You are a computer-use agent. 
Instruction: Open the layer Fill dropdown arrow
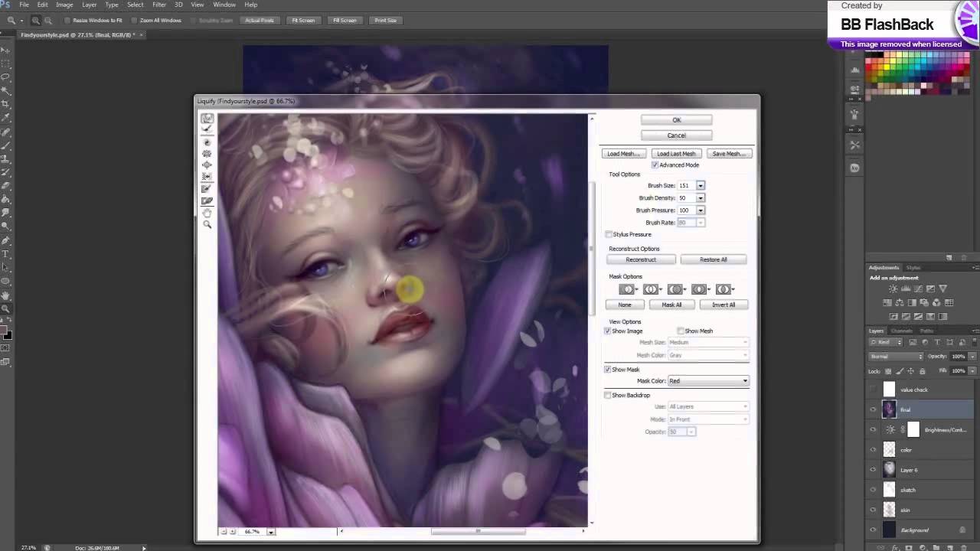(x=972, y=370)
